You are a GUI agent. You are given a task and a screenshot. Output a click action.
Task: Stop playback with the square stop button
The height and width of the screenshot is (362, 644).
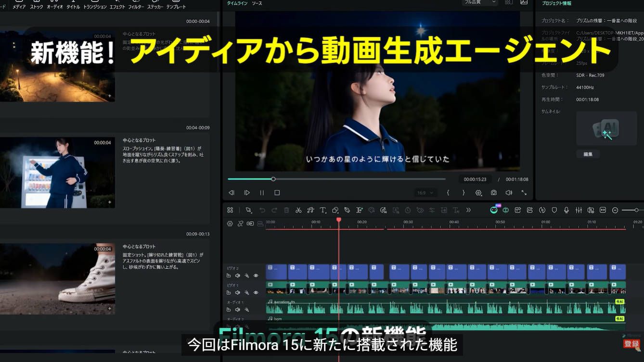[277, 193]
